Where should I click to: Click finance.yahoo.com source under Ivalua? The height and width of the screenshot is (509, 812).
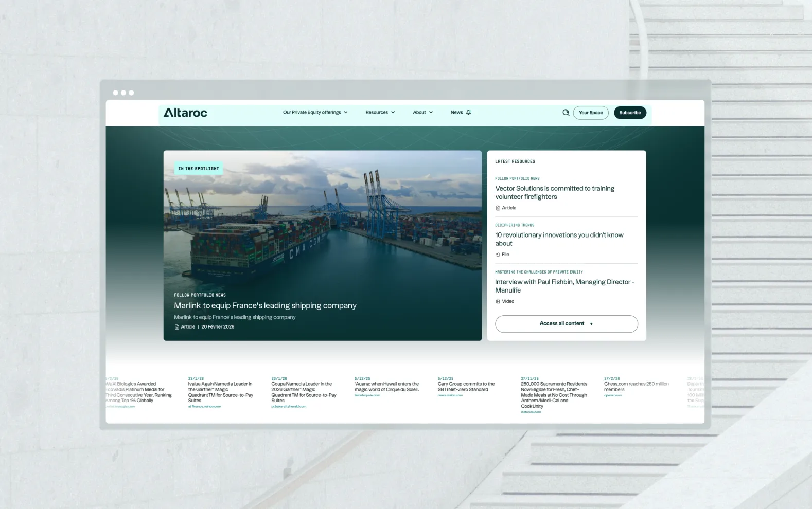click(204, 407)
